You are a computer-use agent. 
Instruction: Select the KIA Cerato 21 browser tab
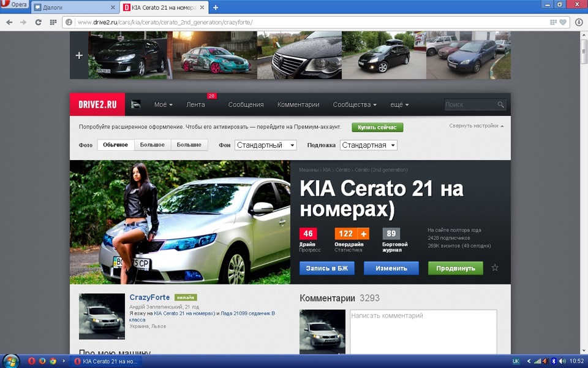coord(164,7)
